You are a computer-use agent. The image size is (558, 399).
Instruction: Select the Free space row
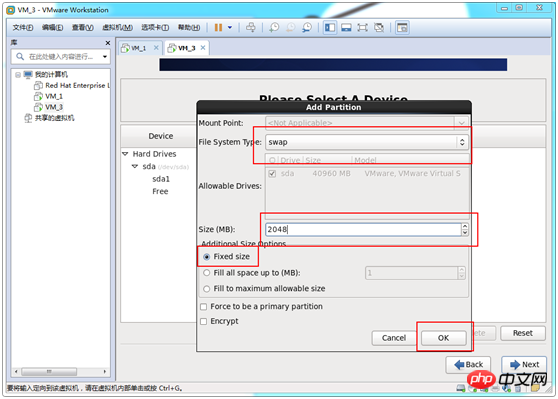(x=160, y=191)
